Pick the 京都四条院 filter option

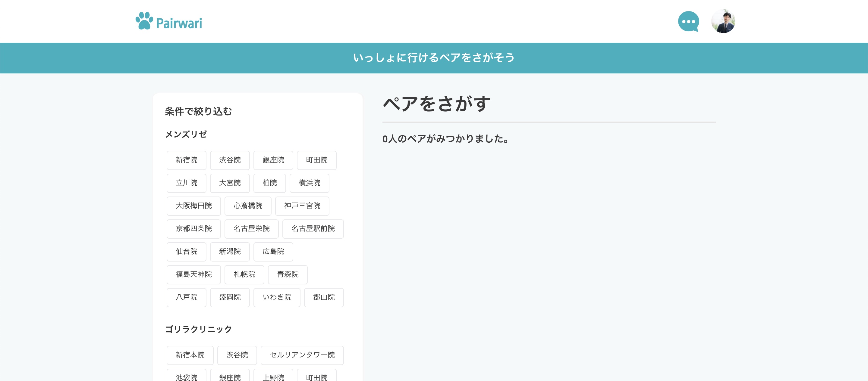pyautogui.click(x=193, y=229)
